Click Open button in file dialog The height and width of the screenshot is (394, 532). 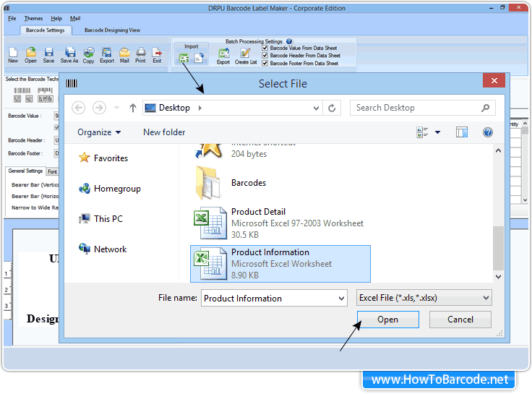click(388, 320)
